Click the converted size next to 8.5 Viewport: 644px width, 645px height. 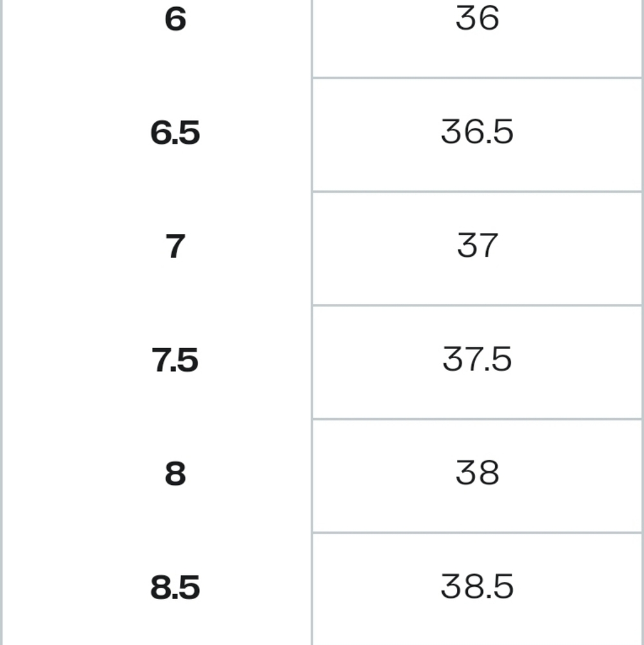pyautogui.click(x=477, y=587)
